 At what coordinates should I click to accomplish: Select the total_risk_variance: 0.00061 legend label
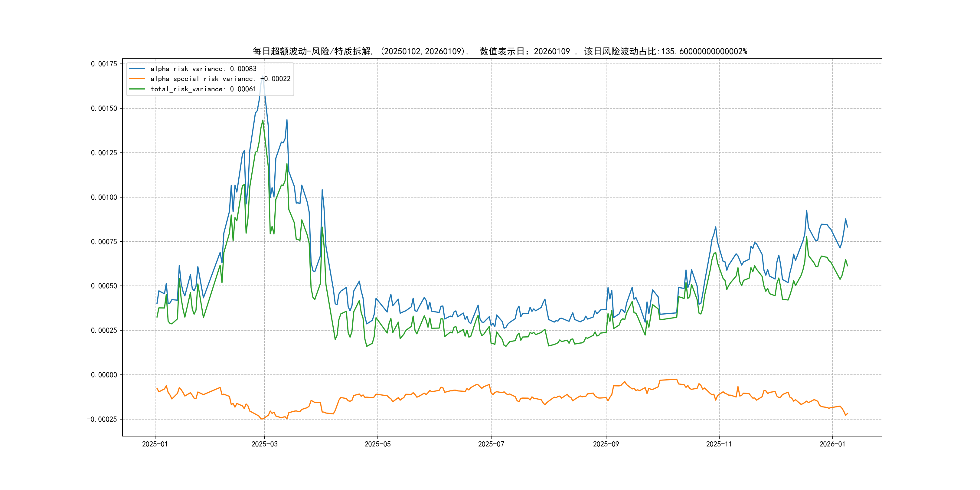point(203,89)
